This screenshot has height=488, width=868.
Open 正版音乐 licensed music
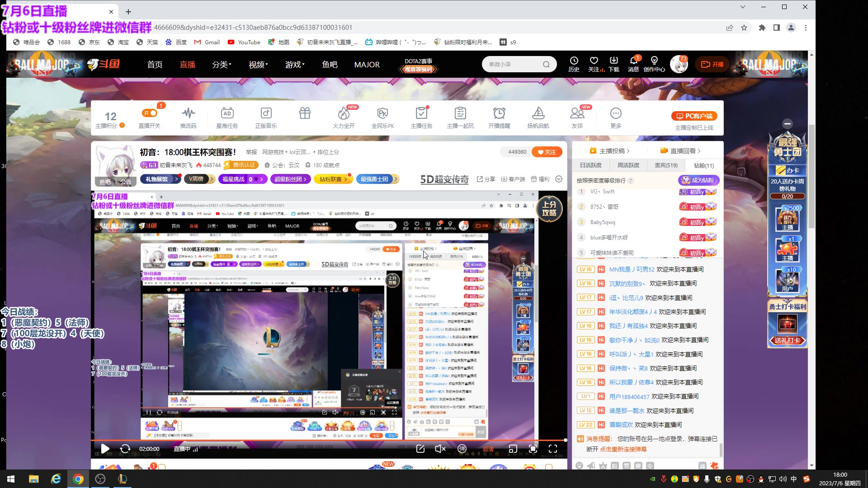[266, 117]
